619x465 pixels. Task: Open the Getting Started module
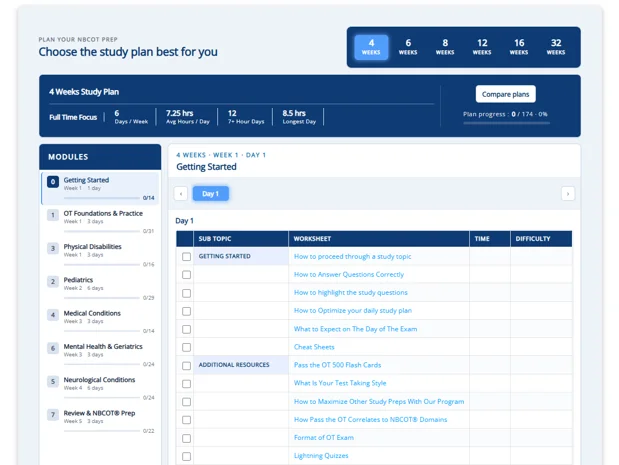100,188
